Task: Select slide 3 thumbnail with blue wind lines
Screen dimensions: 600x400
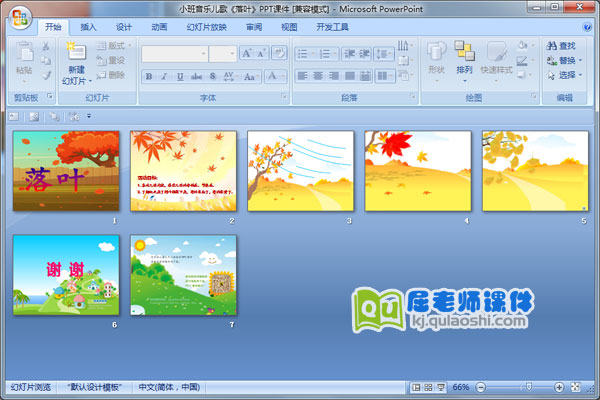Action: (301, 171)
